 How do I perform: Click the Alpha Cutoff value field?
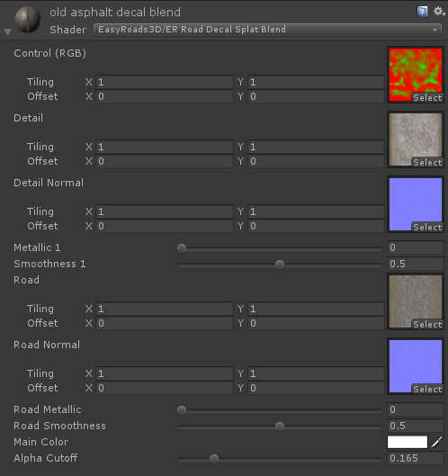[x=416, y=458]
